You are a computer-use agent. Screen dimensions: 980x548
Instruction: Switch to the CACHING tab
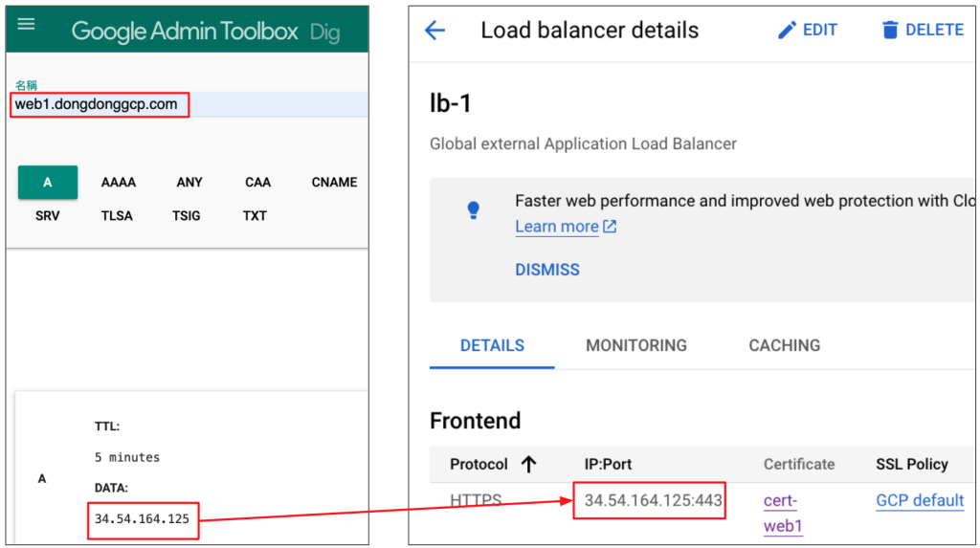point(785,345)
